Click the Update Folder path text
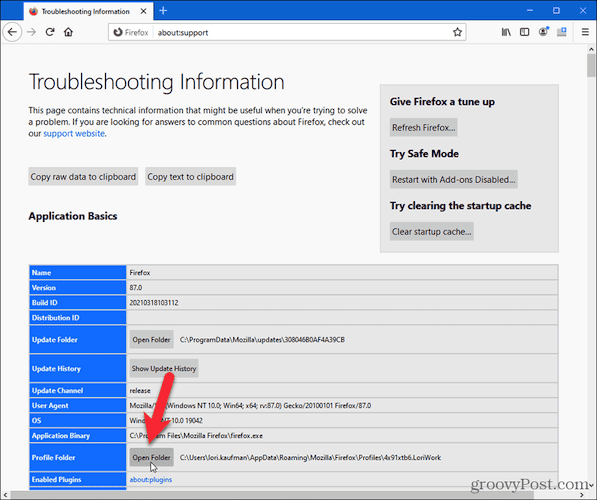Screen dimensions: 597x500 (x=262, y=340)
